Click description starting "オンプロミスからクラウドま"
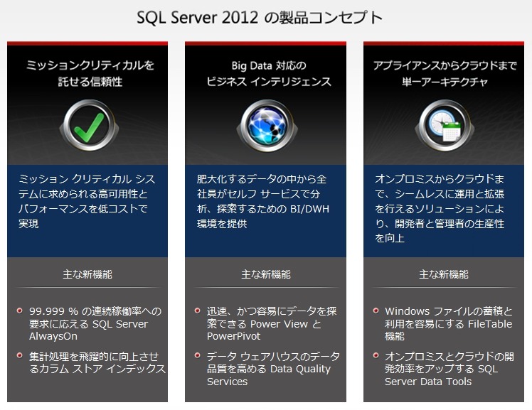 [x=440, y=208]
